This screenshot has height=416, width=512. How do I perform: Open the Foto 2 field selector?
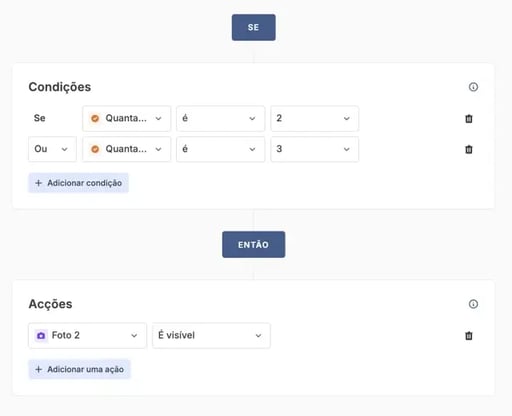coord(87,335)
